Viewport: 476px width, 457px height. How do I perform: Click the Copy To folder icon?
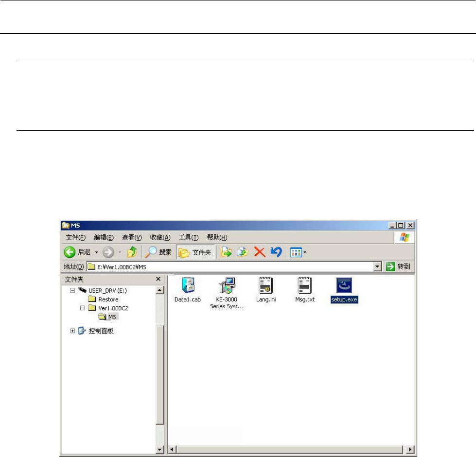[243, 252]
